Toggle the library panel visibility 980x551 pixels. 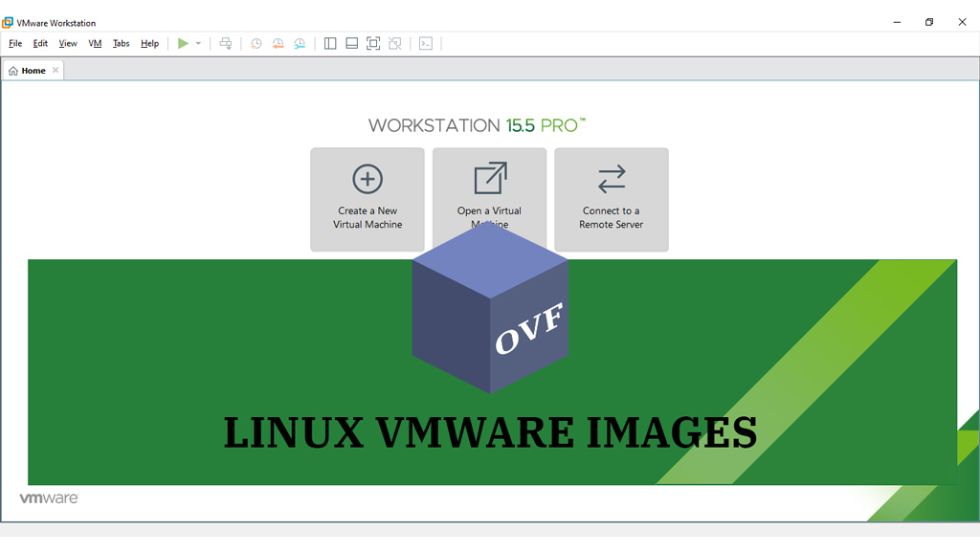(329, 43)
